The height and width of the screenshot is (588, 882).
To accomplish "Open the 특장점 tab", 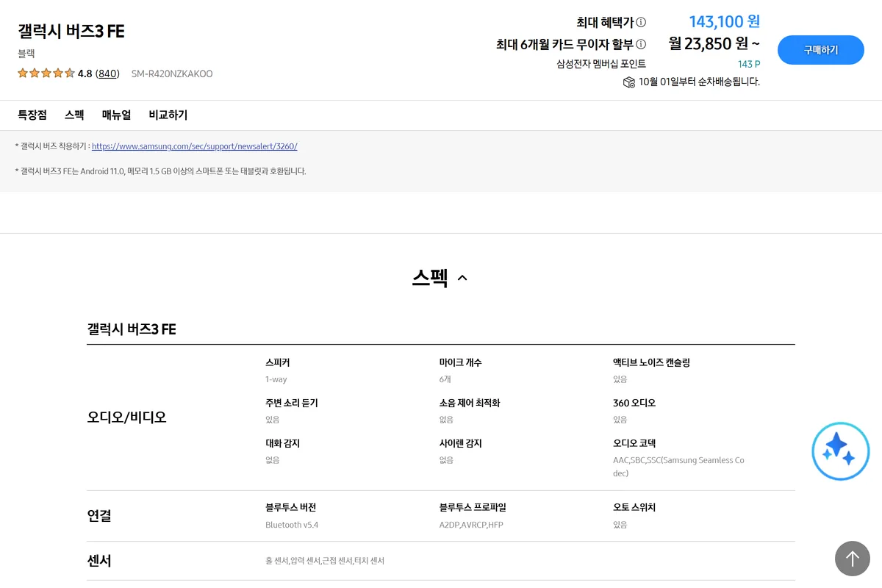I will pyautogui.click(x=32, y=115).
